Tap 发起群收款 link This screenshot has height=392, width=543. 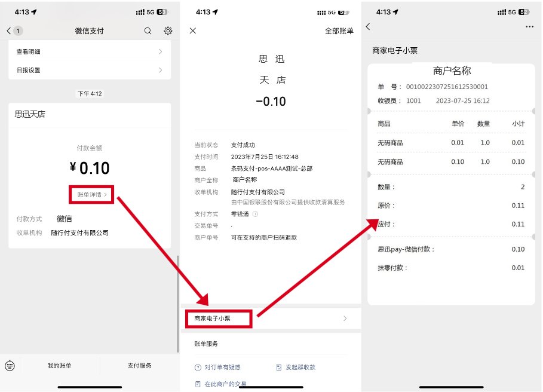(x=296, y=367)
